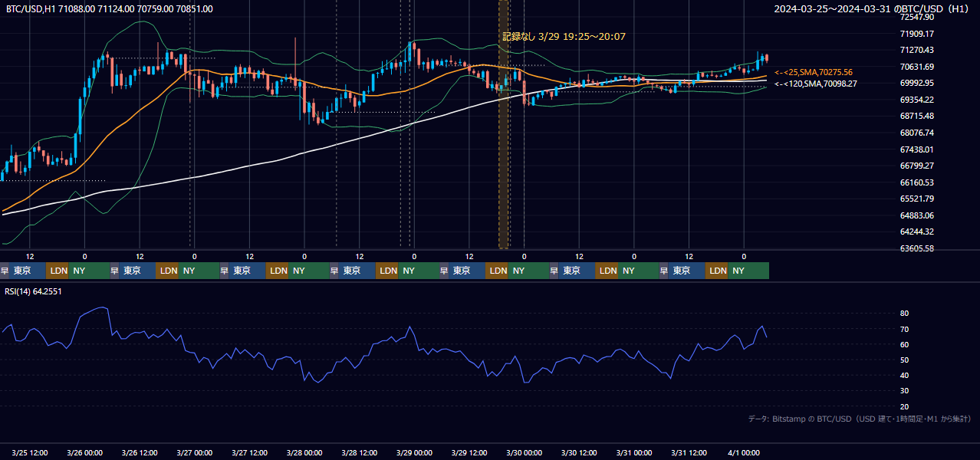980x460 pixels.
Task: Click the 3/31 12:00 date label
Action: point(689,452)
